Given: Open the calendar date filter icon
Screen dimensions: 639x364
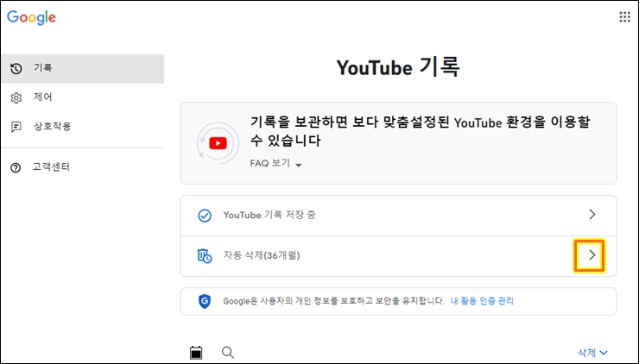Looking at the screenshot, I should pos(196,353).
